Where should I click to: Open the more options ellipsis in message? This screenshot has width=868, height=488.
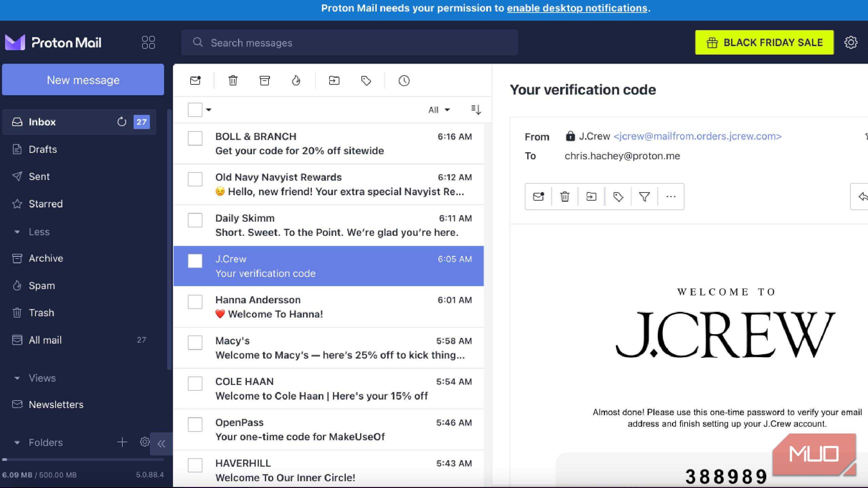pos(671,197)
